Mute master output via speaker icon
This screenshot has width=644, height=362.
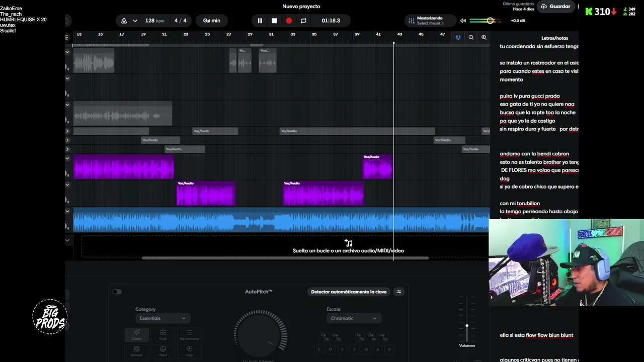(463, 21)
